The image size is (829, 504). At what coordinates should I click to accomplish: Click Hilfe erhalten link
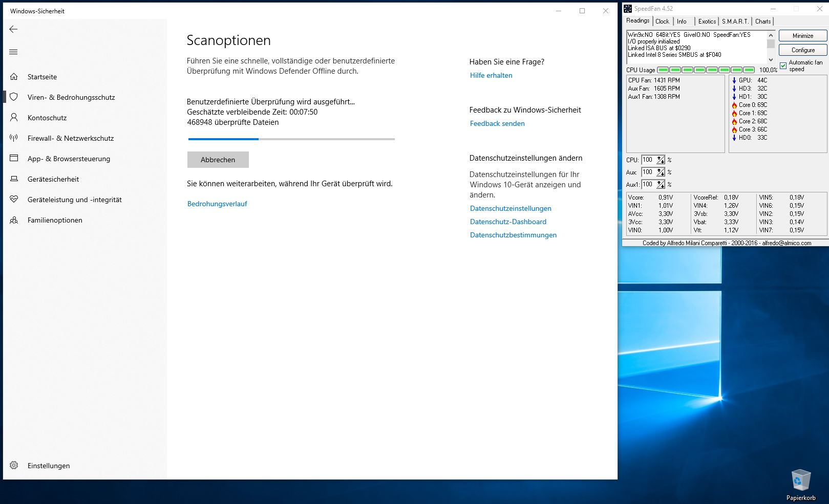[491, 75]
